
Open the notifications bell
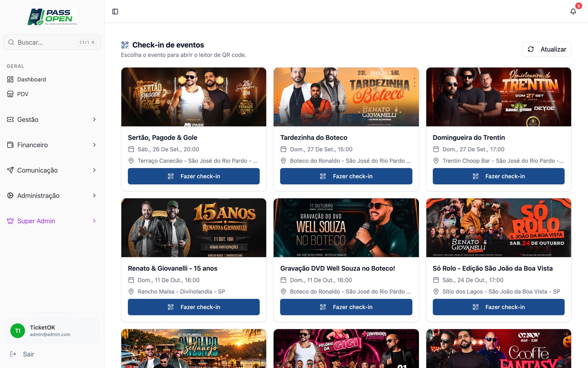click(x=573, y=11)
